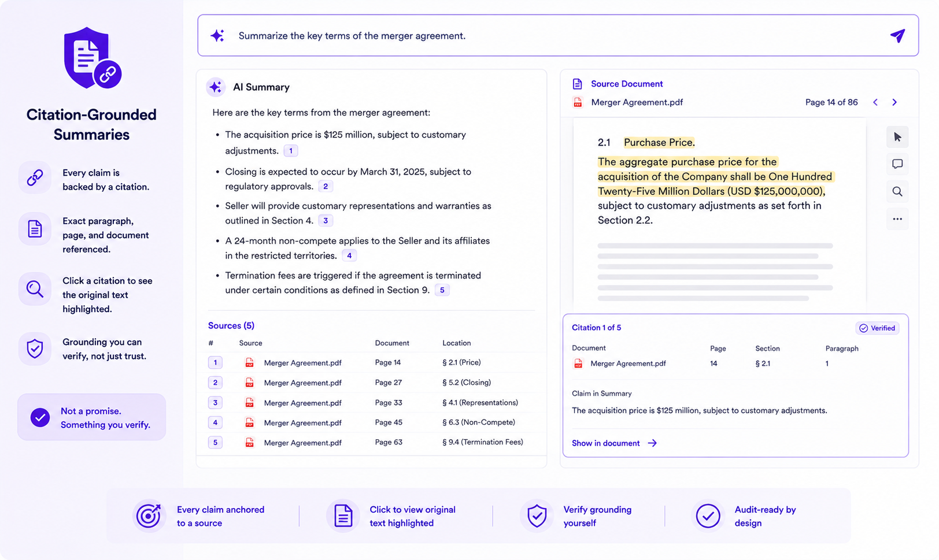Click checkmark icon in 'Not a promise' box

40,417
